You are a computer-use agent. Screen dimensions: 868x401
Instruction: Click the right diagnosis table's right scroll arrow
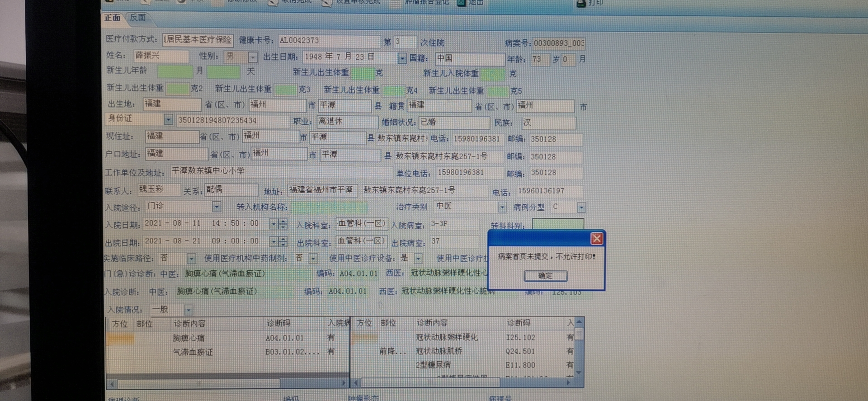tap(569, 382)
